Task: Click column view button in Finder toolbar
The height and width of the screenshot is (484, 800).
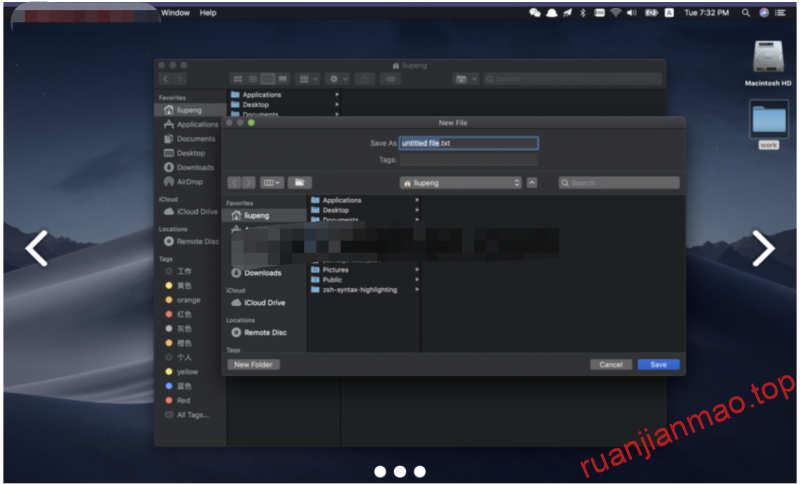Action: pos(267,79)
